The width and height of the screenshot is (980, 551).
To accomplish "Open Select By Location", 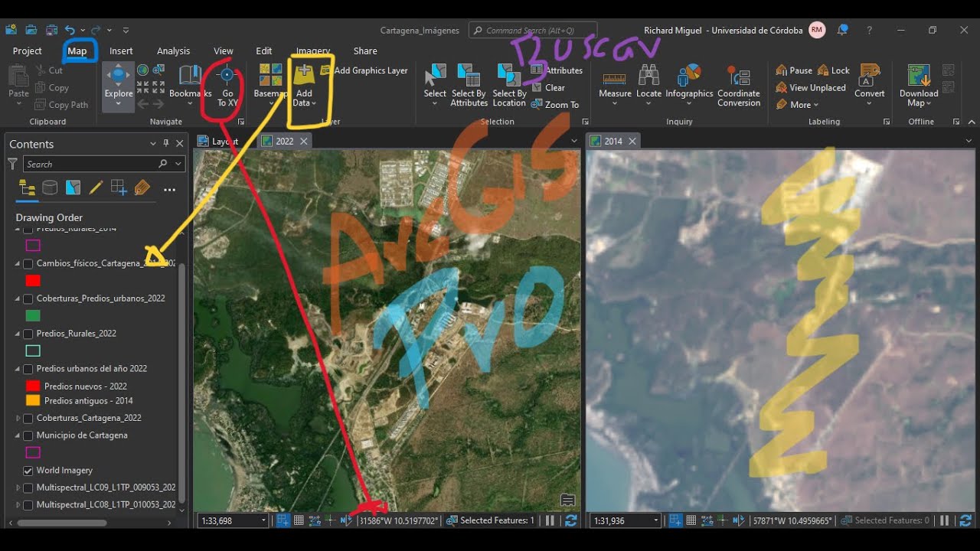I will pyautogui.click(x=509, y=86).
